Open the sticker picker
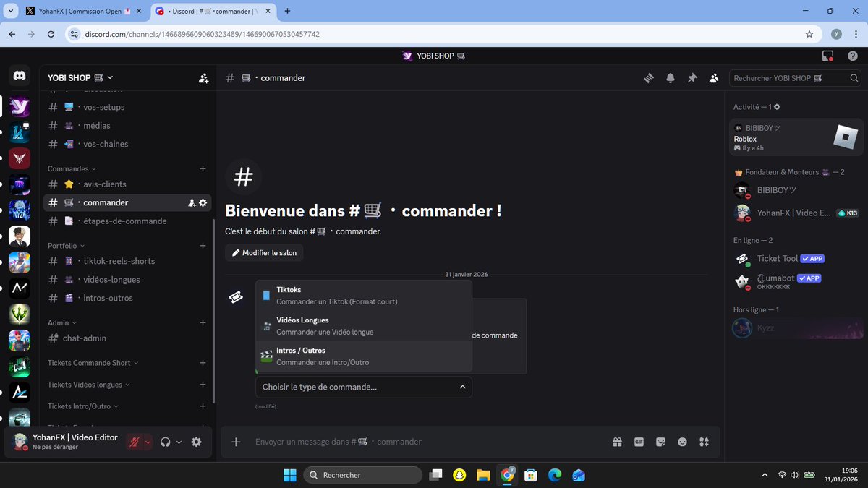The width and height of the screenshot is (868, 488). coord(660,441)
